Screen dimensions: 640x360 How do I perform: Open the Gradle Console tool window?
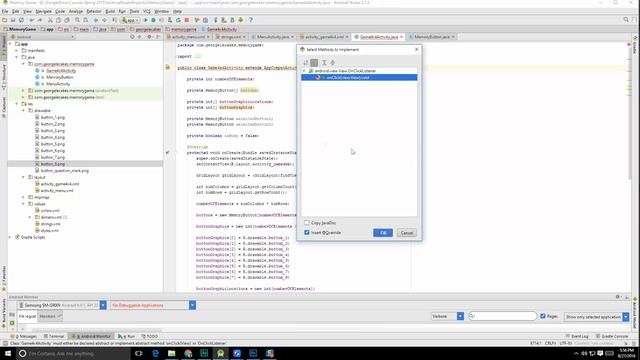click(x=612, y=336)
